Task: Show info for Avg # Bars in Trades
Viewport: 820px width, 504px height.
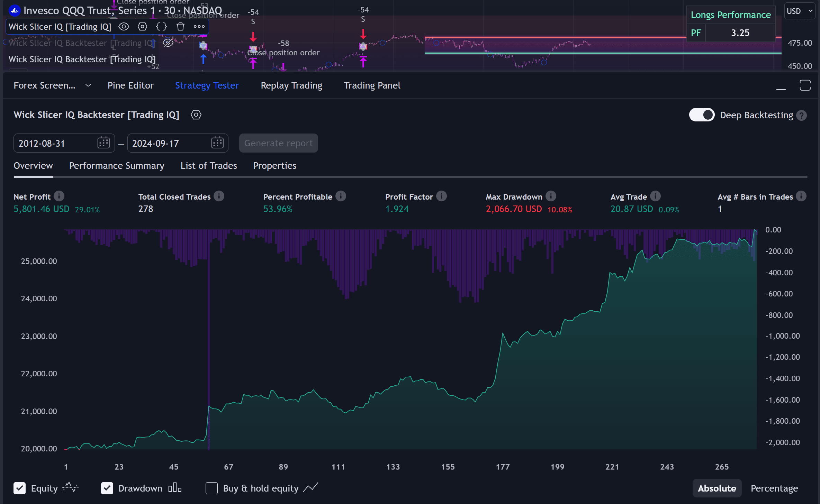Action: 801,196
